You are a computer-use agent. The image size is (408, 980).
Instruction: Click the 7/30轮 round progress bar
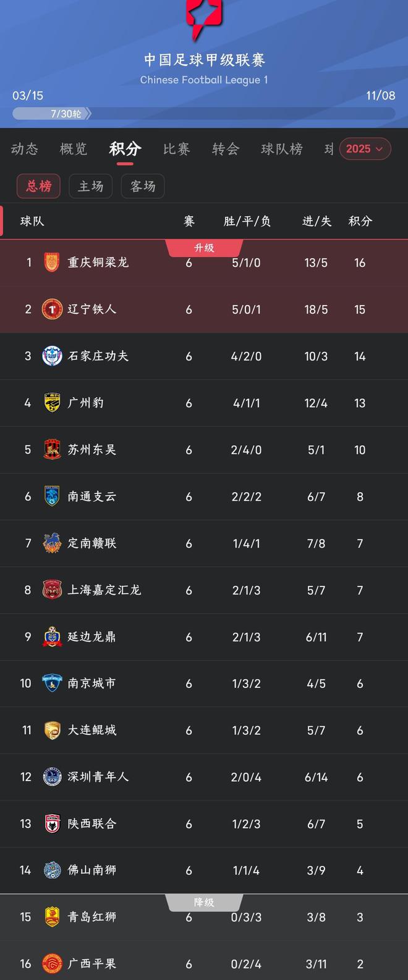tap(204, 114)
